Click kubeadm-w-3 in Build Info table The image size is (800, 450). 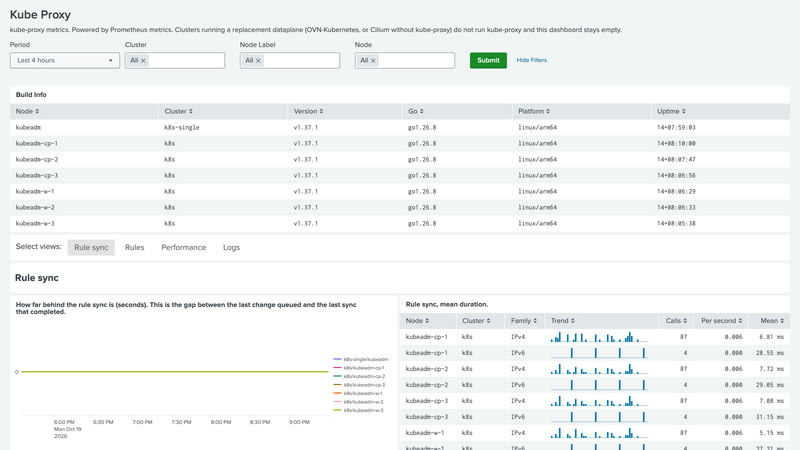point(35,223)
